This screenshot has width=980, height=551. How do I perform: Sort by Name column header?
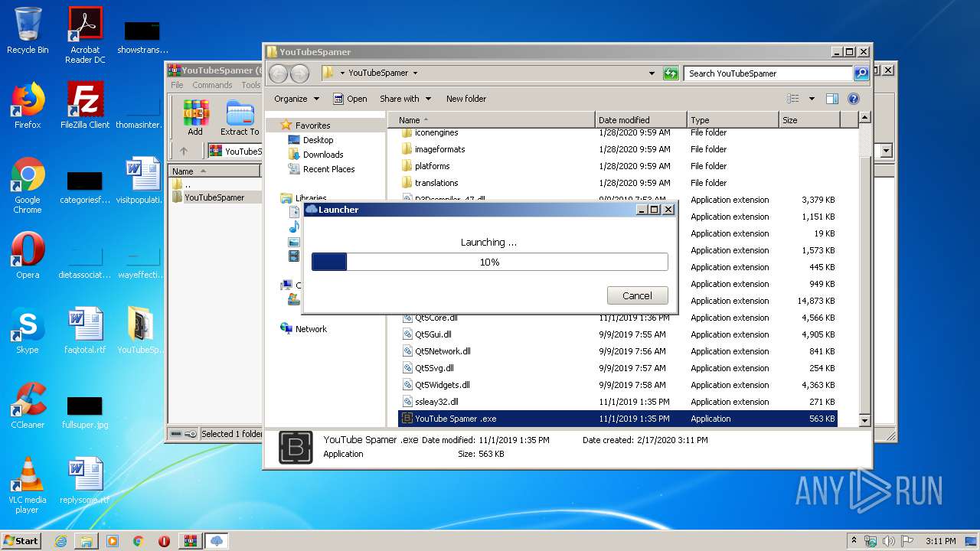pos(492,120)
